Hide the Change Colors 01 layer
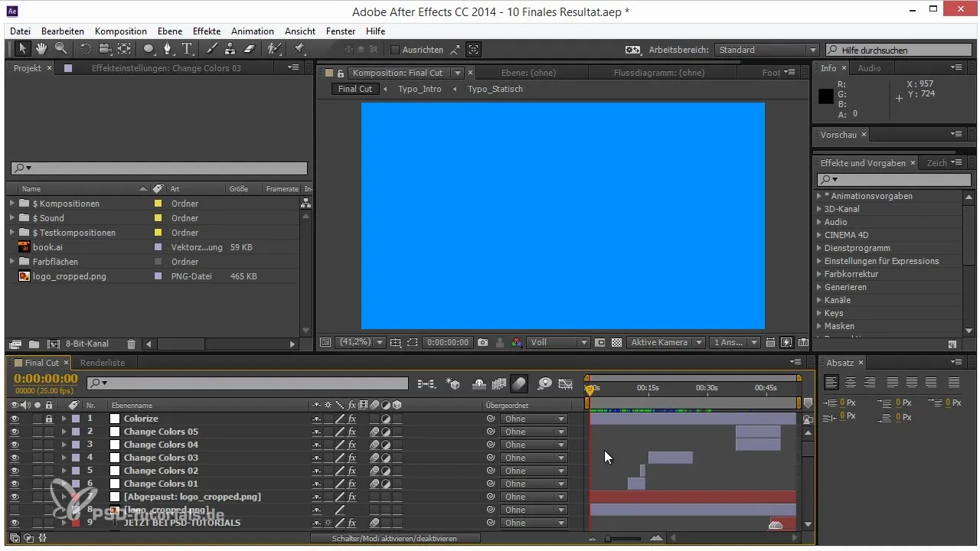The height and width of the screenshot is (551, 980). (15, 484)
